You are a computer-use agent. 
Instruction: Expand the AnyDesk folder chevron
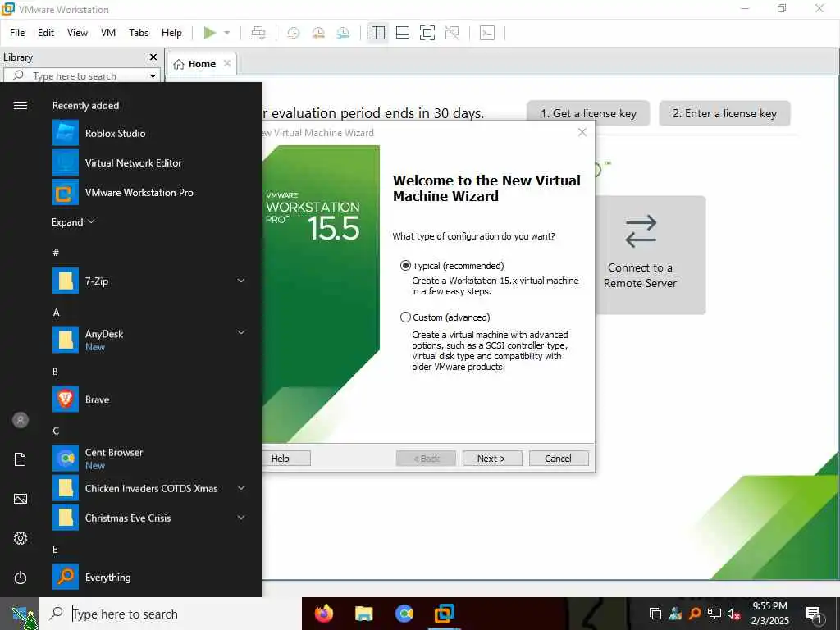pos(241,333)
